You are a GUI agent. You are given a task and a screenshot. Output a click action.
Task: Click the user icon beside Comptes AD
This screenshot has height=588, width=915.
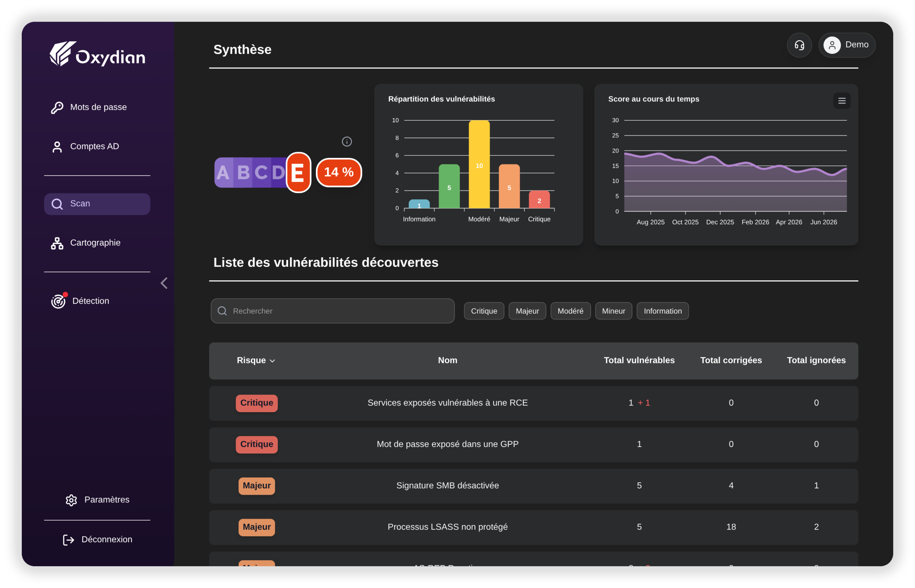[57, 146]
